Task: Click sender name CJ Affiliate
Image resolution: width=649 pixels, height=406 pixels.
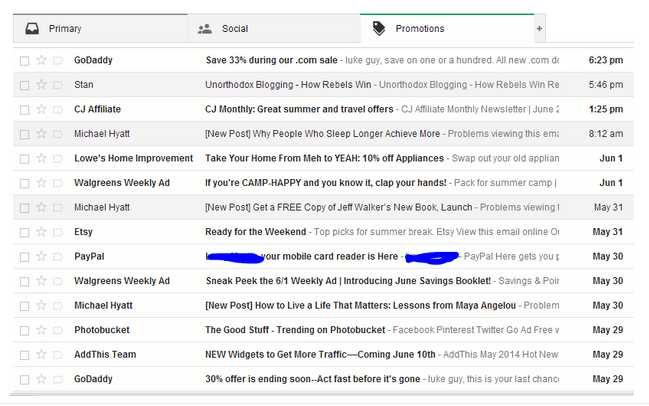Action: coord(98,109)
